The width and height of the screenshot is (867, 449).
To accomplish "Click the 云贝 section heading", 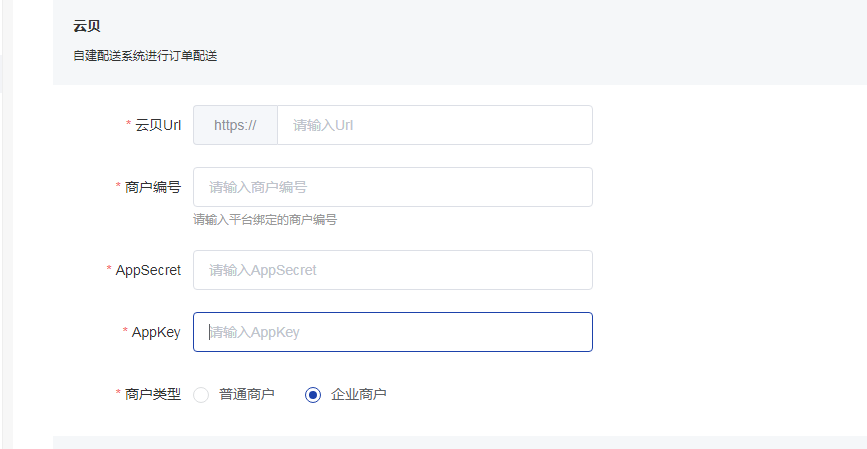I will (x=87, y=26).
